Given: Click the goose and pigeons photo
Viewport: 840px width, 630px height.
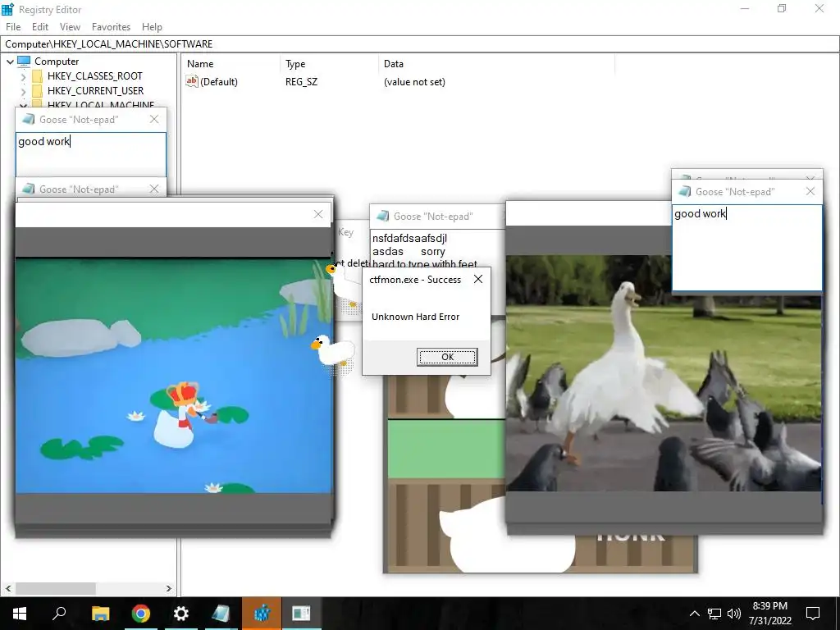Looking at the screenshot, I should click(x=664, y=373).
